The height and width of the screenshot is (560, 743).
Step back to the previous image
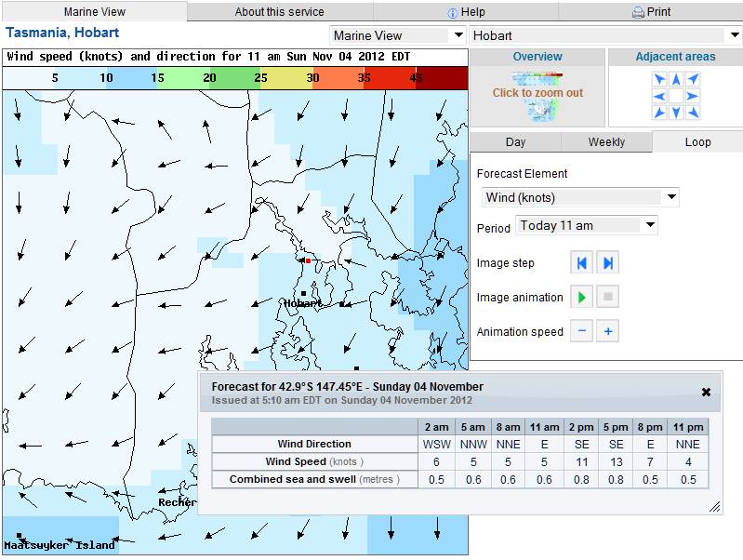click(581, 263)
